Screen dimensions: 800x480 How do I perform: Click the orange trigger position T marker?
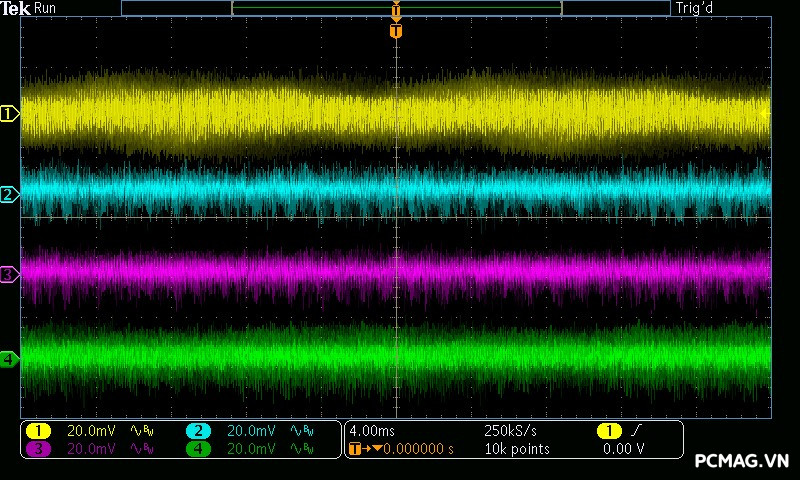pyautogui.click(x=396, y=31)
